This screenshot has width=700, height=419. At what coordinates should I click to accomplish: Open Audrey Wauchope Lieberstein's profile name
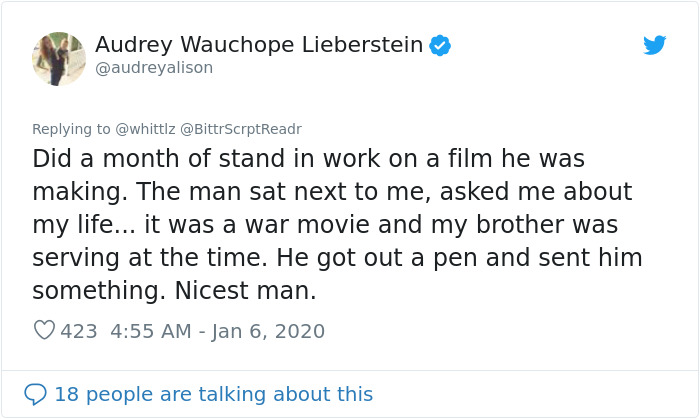(x=259, y=45)
